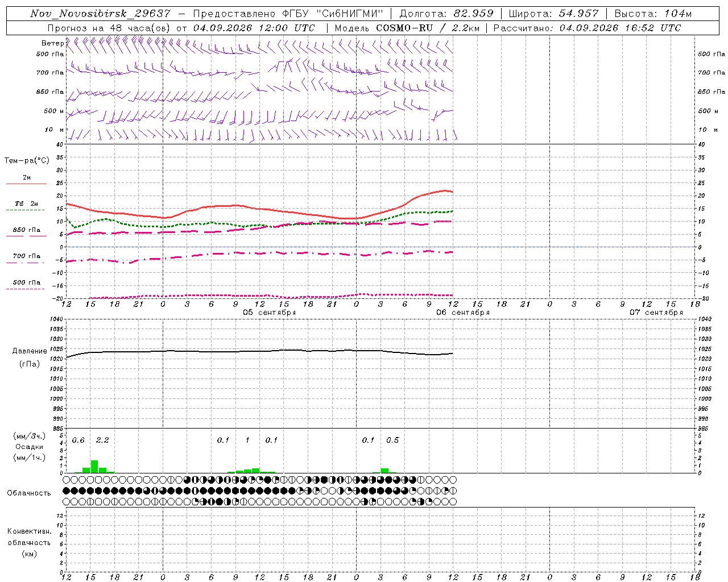Select the Облачность cloudiness label
Screen dimensions: 728x582
[29, 493]
